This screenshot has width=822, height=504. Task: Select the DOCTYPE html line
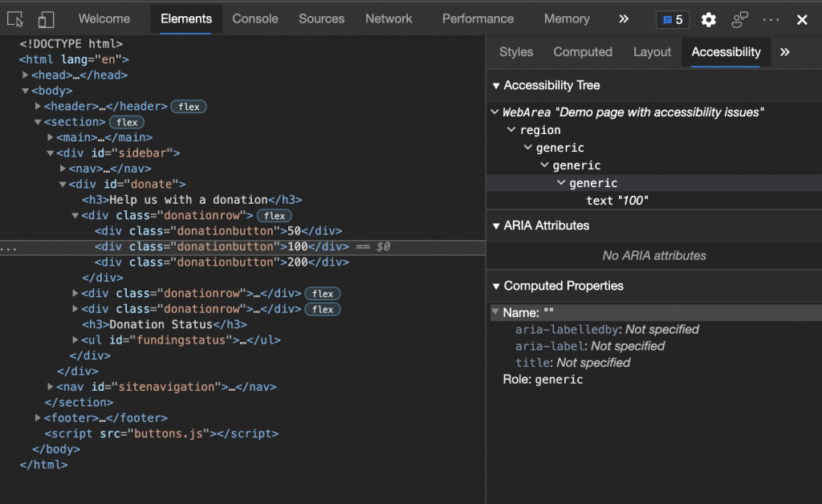tap(71, 43)
